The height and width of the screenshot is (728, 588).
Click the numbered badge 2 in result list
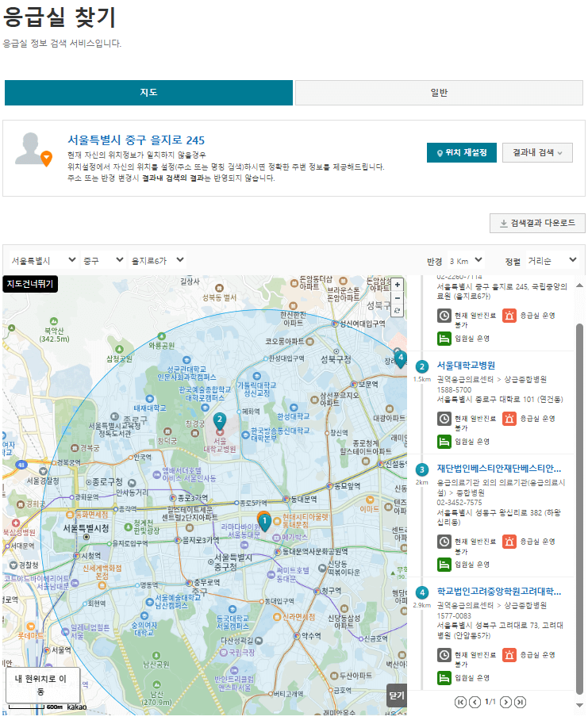tap(421, 367)
